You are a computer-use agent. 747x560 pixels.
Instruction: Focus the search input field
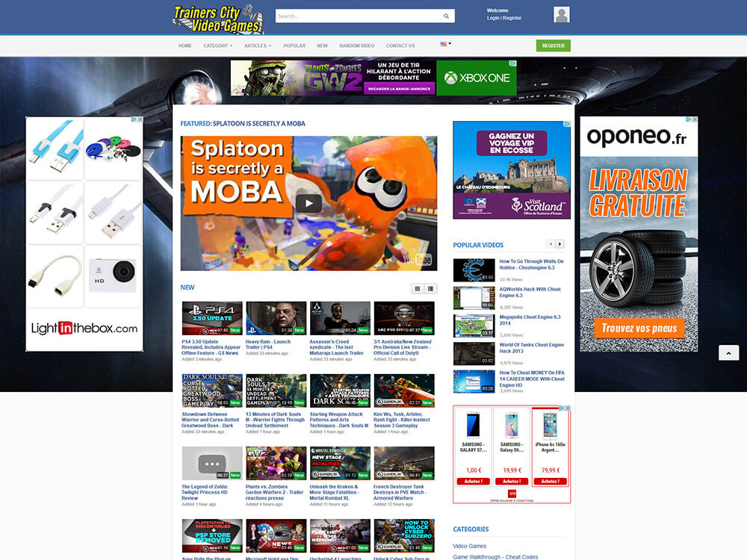click(357, 16)
